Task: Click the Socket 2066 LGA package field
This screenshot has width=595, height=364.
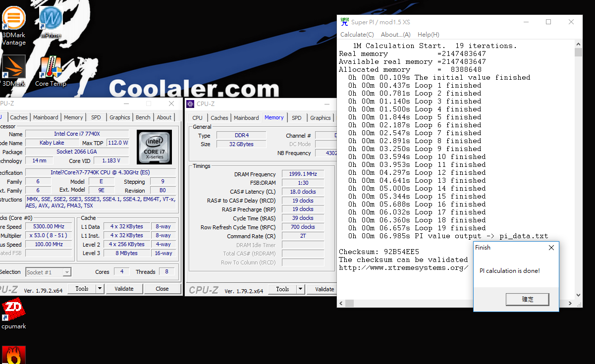Action: [77, 152]
